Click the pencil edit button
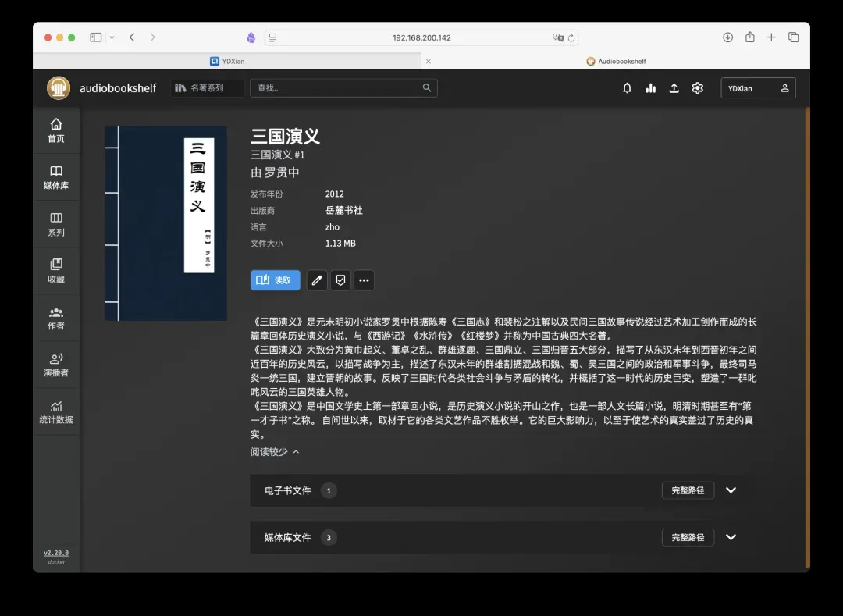Image resolution: width=843 pixels, height=616 pixels. coord(316,280)
